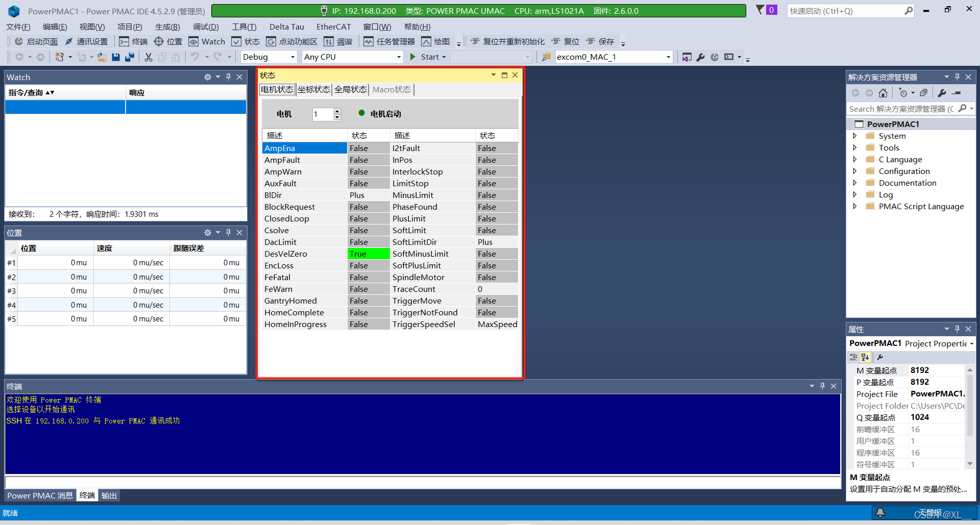Viewport: 980px width, 525px height.
Task: Open the Watch window from toolbar
Action: (x=207, y=42)
